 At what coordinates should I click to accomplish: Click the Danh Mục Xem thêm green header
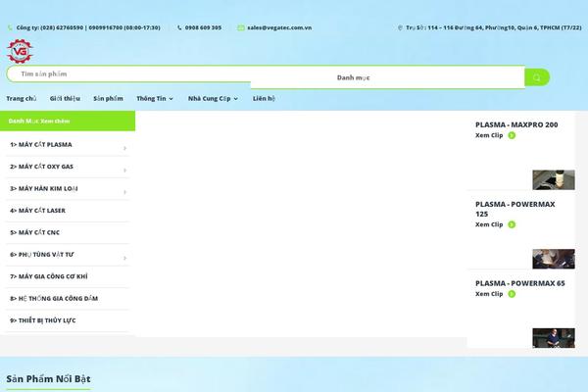click(68, 122)
